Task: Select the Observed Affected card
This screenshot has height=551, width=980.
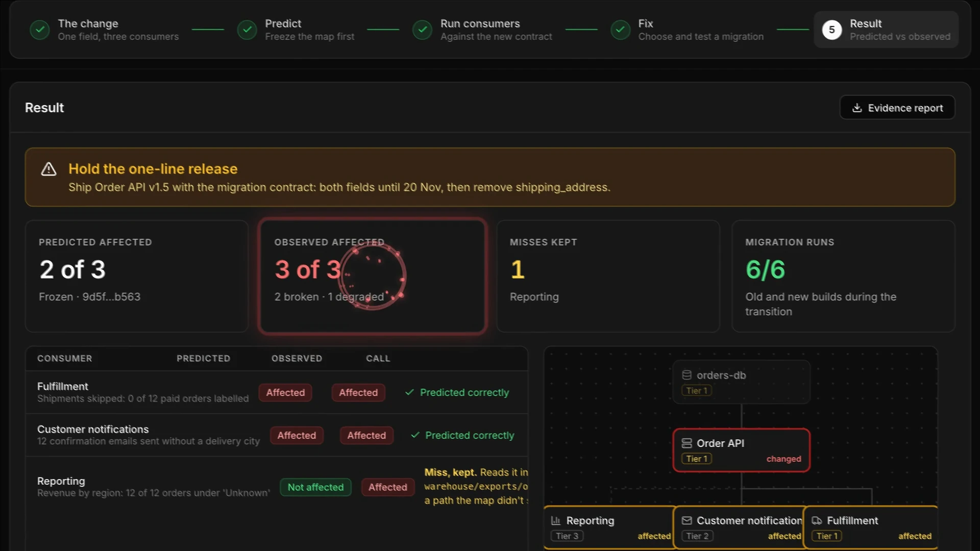Action: (372, 276)
